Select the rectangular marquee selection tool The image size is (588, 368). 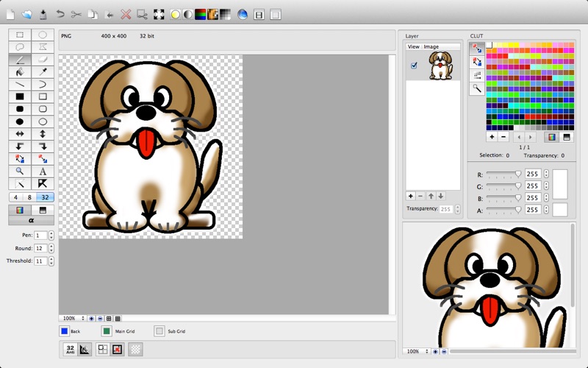[20, 35]
